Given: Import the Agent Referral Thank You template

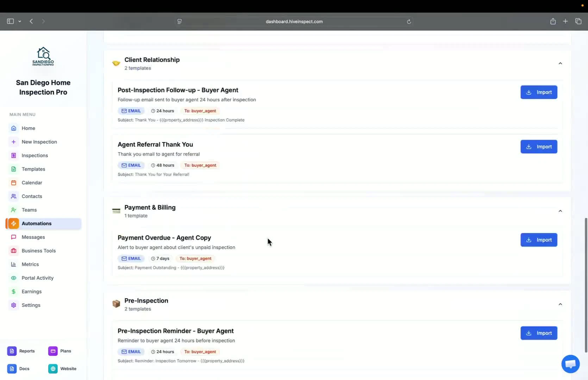Looking at the screenshot, I should point(538,147).
